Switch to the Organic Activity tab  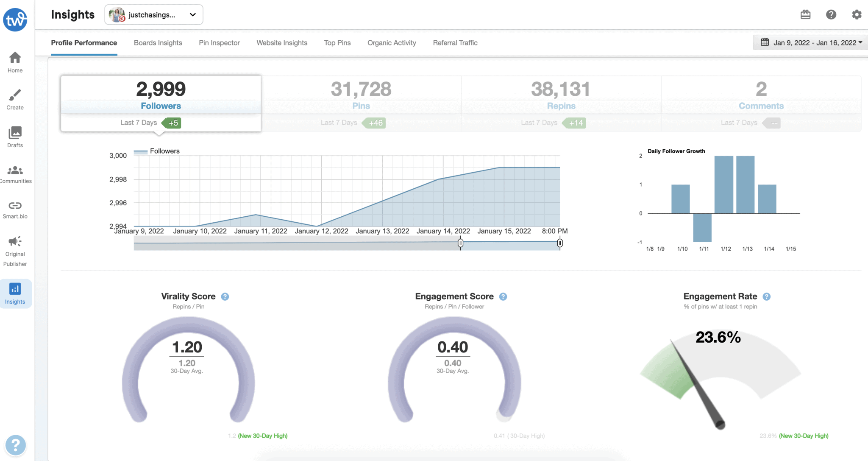(x=391, y=42)
